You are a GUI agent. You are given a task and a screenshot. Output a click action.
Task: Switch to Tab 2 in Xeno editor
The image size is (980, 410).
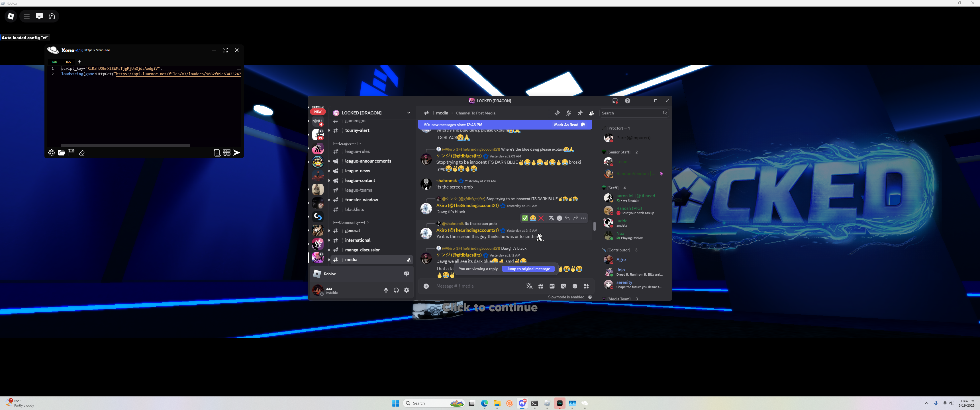69,62
